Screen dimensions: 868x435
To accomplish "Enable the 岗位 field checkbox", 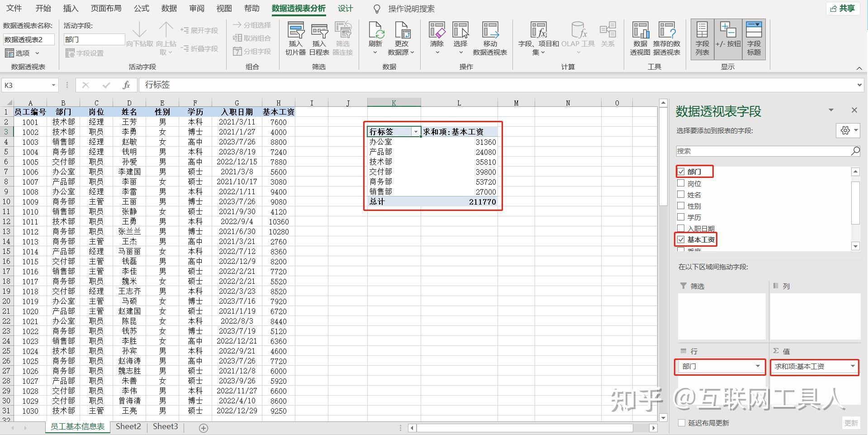I will tap(681, 183).
